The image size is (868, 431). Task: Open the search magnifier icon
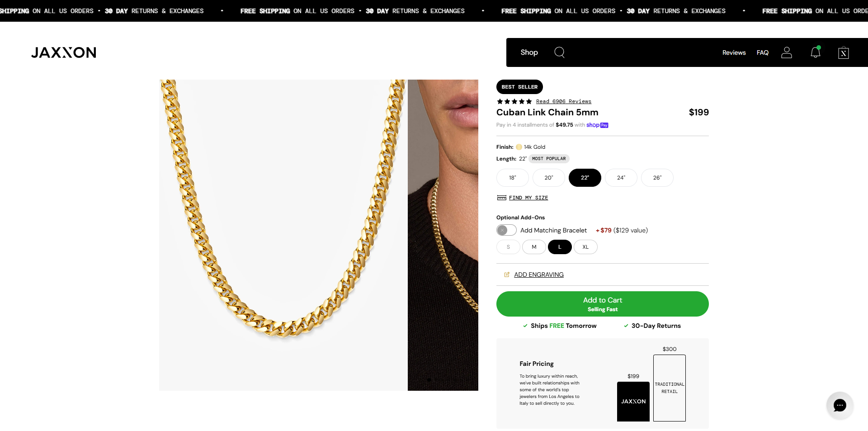coord(559,52)
